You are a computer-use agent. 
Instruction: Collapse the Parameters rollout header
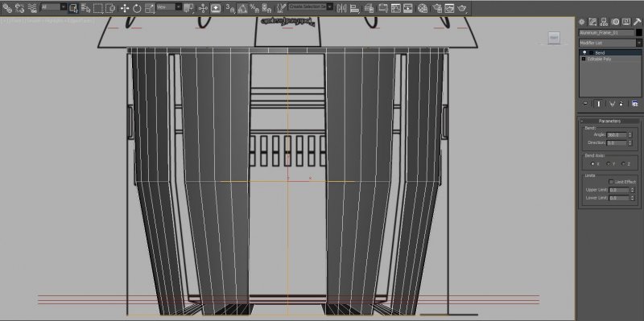click(610, 121)
